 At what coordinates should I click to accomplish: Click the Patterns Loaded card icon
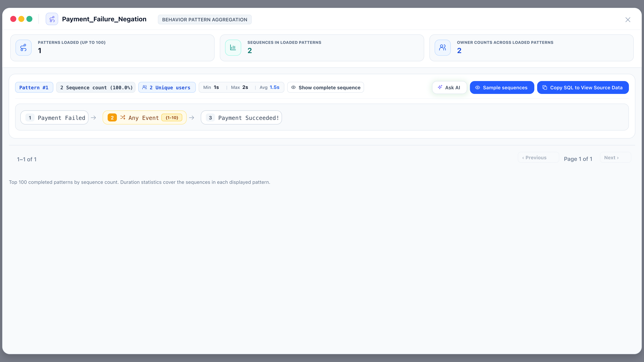pyautogui.click(x=24, y=47)
